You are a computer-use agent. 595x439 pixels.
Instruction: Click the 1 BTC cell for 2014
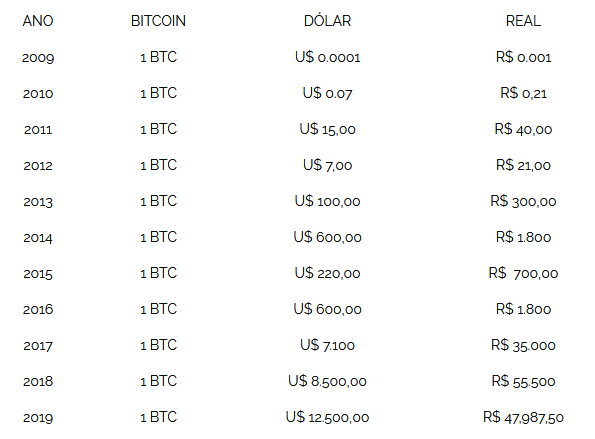(158, 238)
